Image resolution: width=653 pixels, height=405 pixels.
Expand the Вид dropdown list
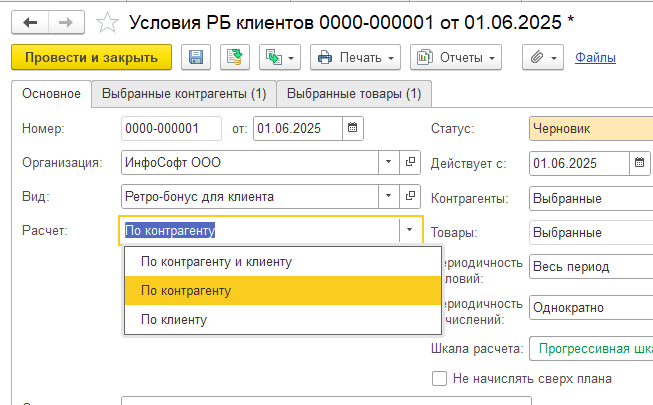pos(388,196)
